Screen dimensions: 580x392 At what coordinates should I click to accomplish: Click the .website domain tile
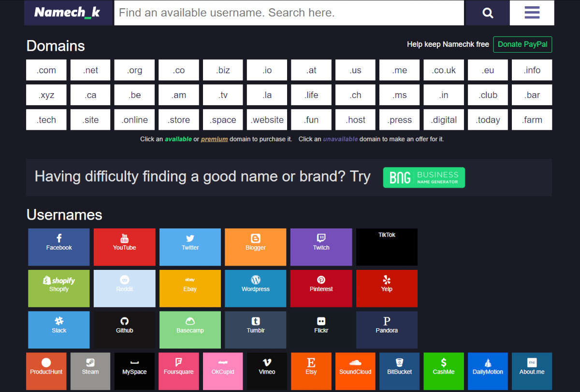click(267, 120)
